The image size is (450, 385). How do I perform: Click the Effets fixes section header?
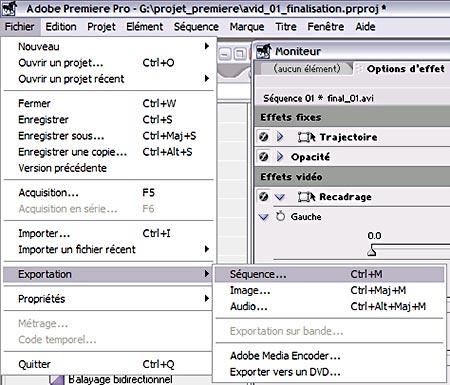click(352, 117)
